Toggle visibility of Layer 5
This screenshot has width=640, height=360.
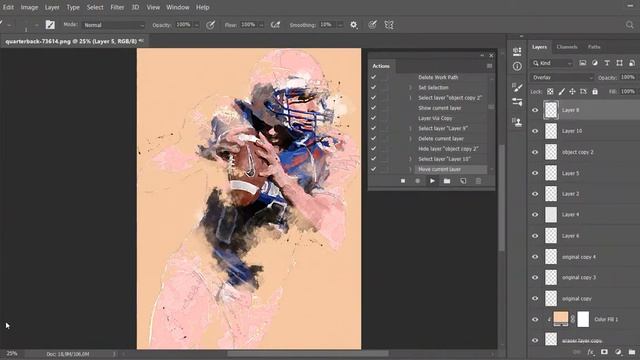click(x=535, y=173)
